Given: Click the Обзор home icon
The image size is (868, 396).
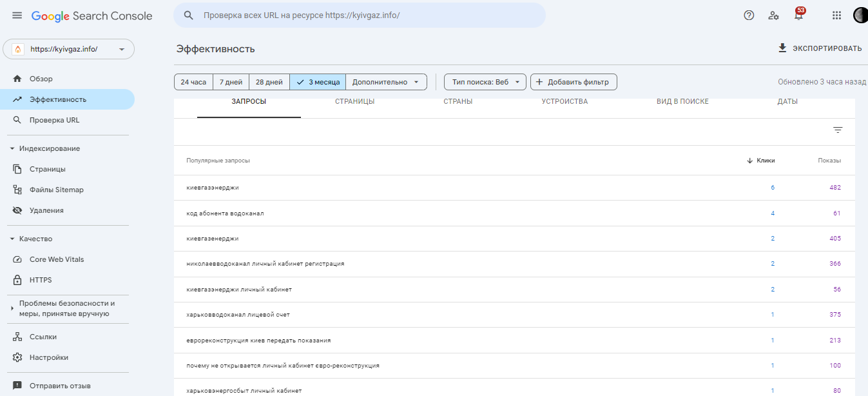Looking at the screenshot, I should pos(17,79).
